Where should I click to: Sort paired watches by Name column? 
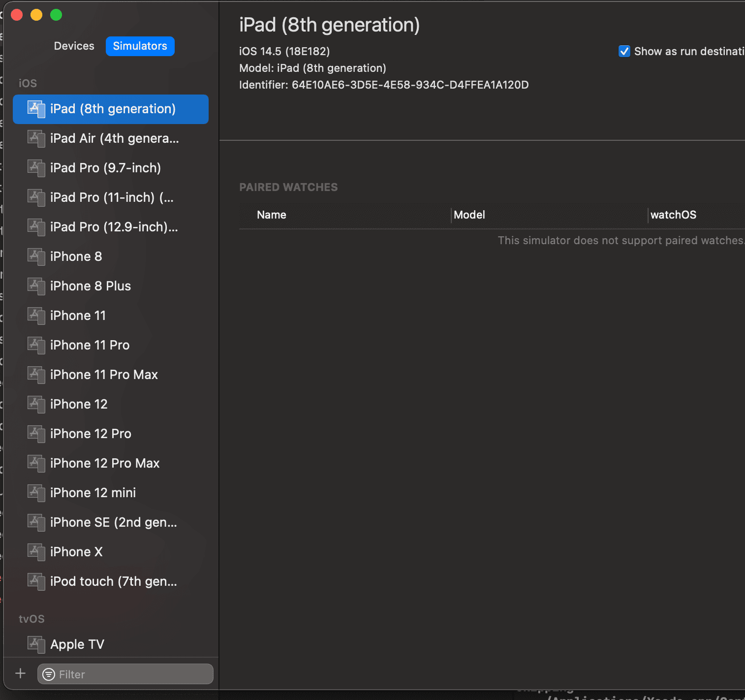point(272,215)
